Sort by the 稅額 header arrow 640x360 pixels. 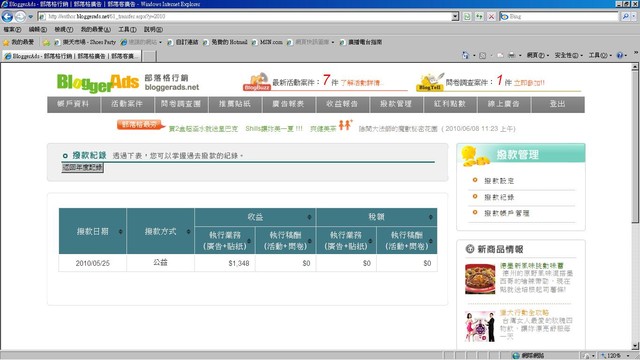pos(430,217)
